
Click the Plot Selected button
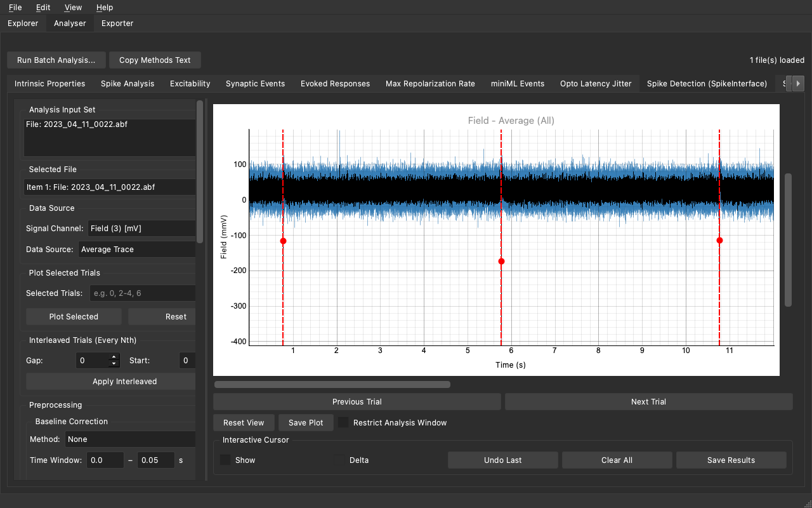tap(74, 317)
